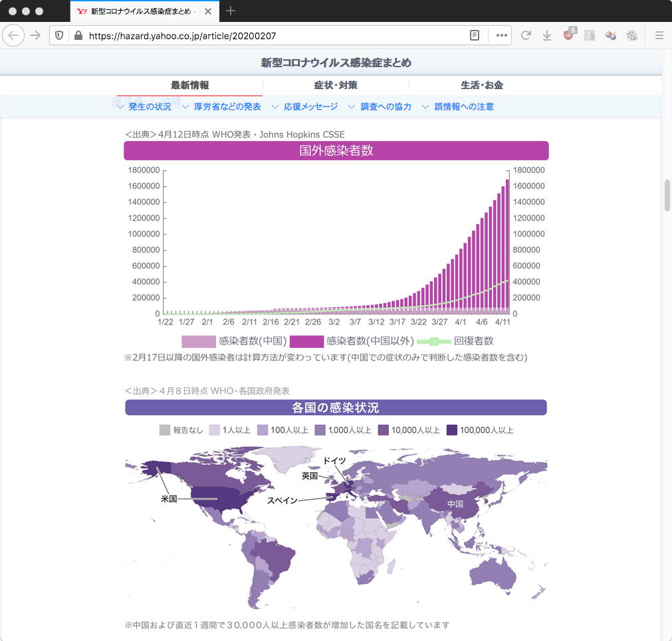View site security lock info

pyautogui.click(x=78, y=35)
